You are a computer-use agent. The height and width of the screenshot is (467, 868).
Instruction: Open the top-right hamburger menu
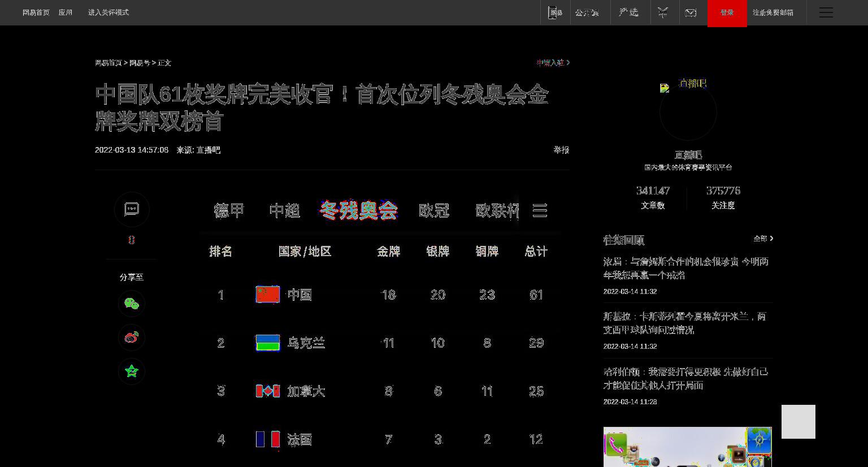pos(826,12)
